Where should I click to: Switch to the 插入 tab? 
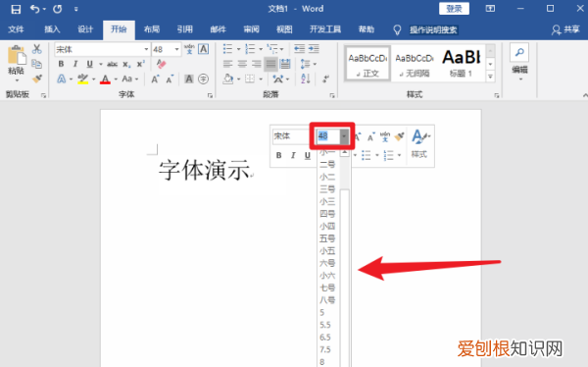tap(52, 29)
